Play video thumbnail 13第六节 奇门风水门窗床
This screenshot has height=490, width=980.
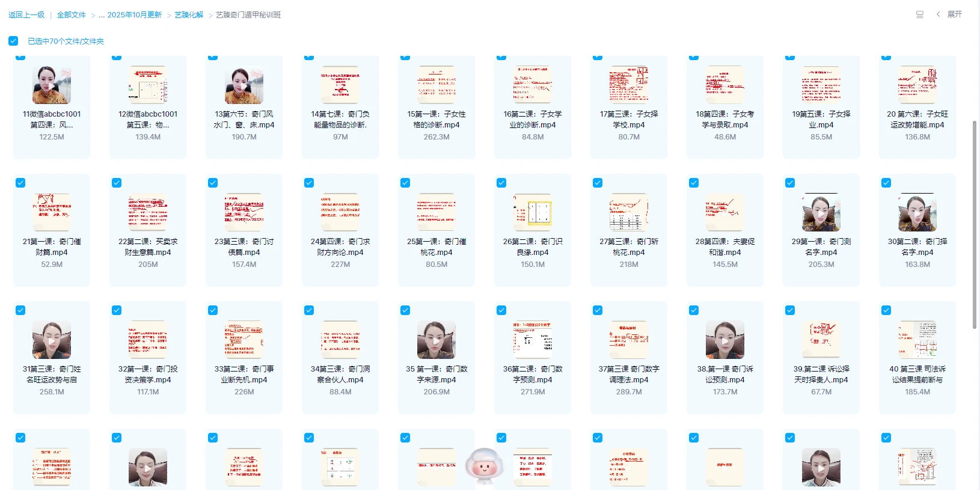tap(244, 85)
